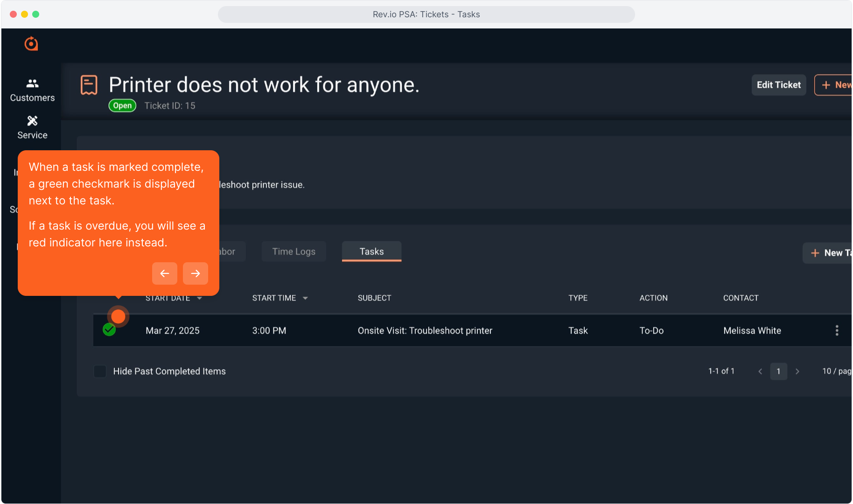Switch to the Time Logs tab

pyautogui.click(x=294, y=252)
